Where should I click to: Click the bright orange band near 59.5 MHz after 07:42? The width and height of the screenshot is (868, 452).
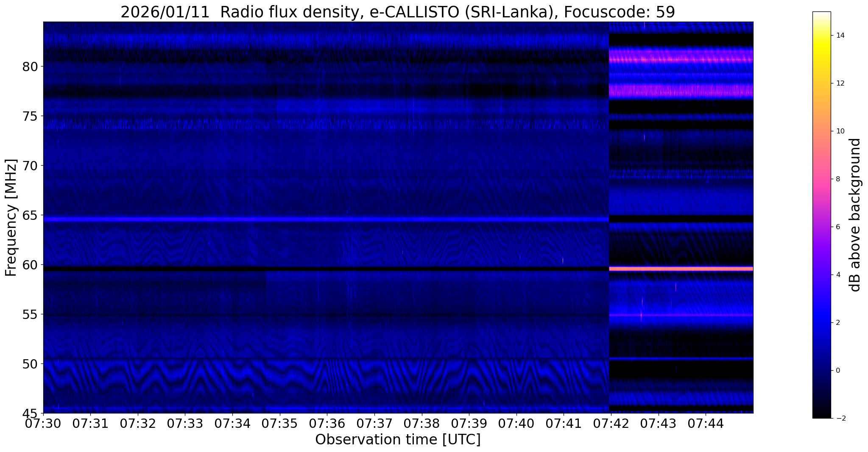(x=681, y=269)
